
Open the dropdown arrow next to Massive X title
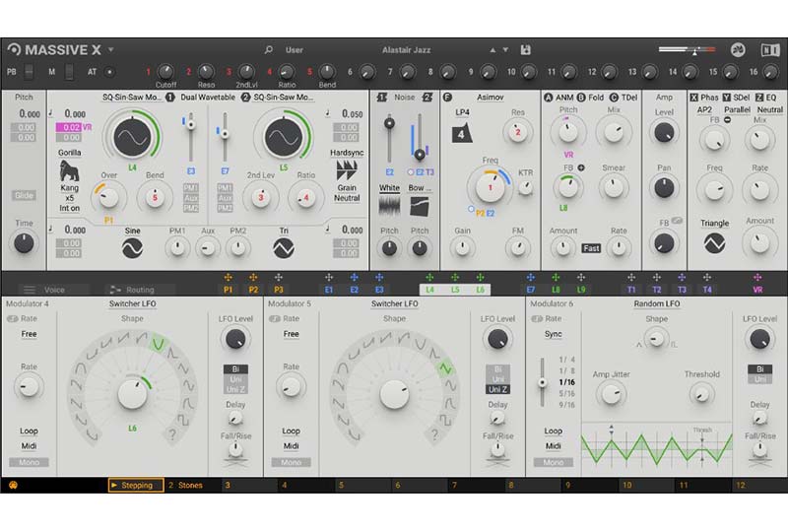point(110,50)
